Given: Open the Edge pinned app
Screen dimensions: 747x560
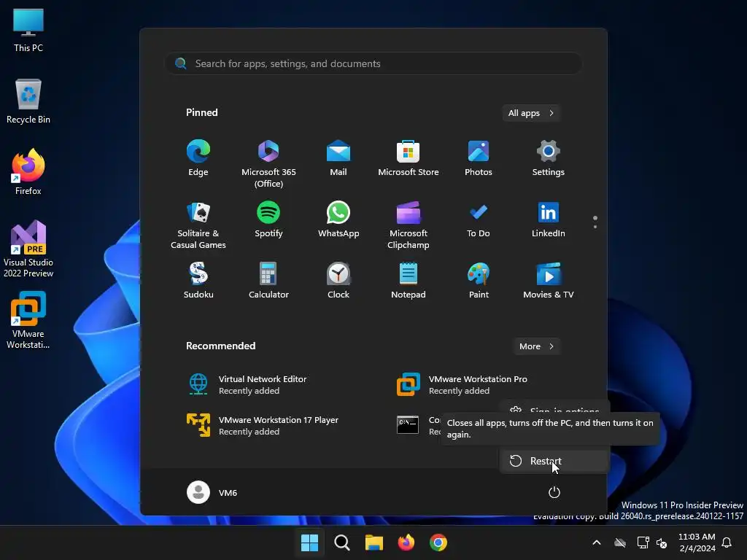Looking at the screenshot, I should coord(198,158).
